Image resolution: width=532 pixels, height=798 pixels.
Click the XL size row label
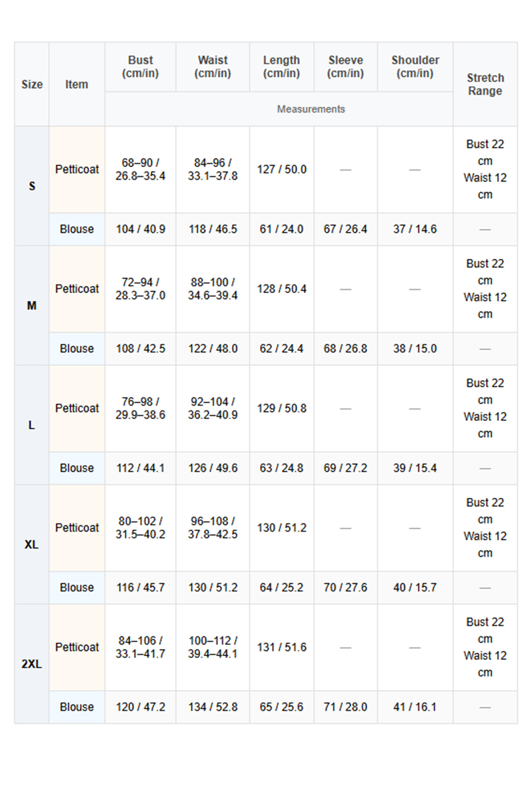coord(32,545)
